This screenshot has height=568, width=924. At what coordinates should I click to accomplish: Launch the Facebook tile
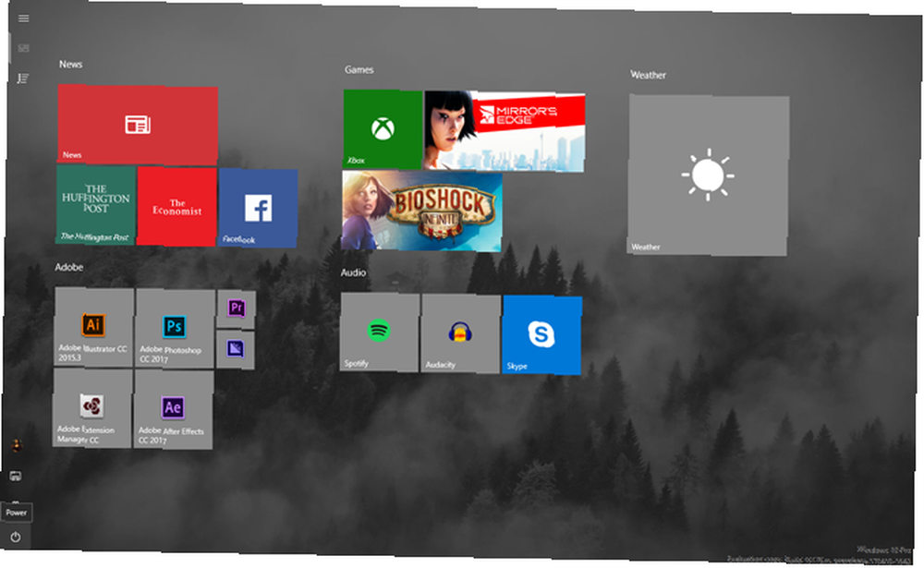point(258,208)
